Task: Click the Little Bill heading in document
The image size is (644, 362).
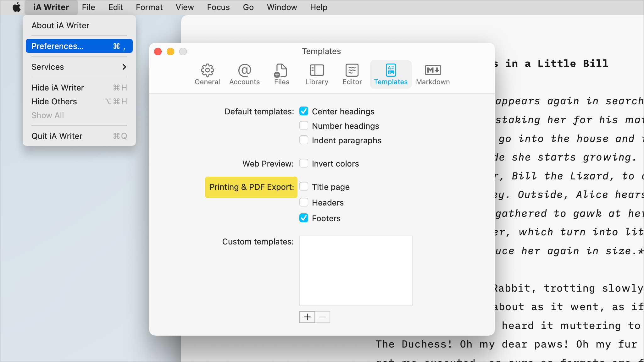Action: pos(552,63)
